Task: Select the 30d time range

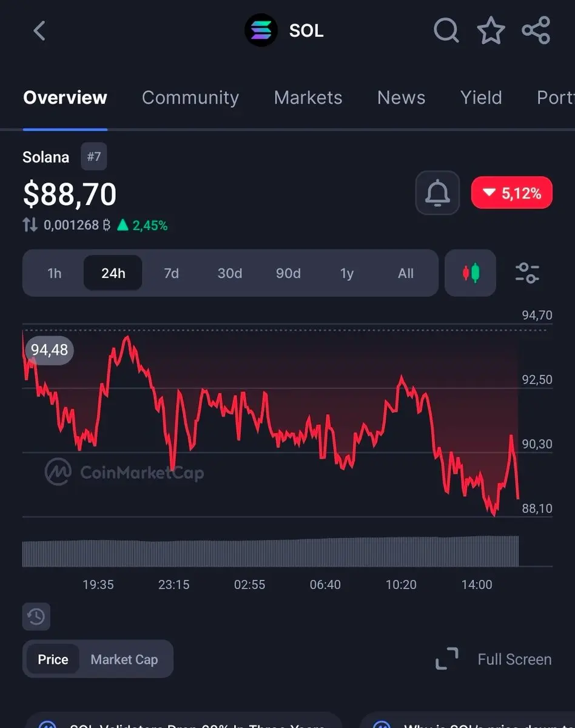Action: (230, 273)
